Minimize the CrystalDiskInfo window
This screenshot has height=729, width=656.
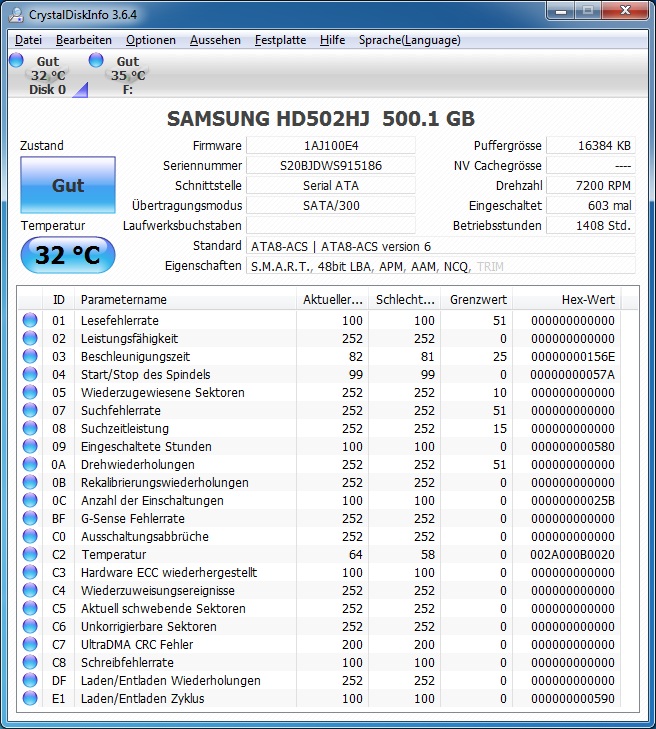[561, 11]
